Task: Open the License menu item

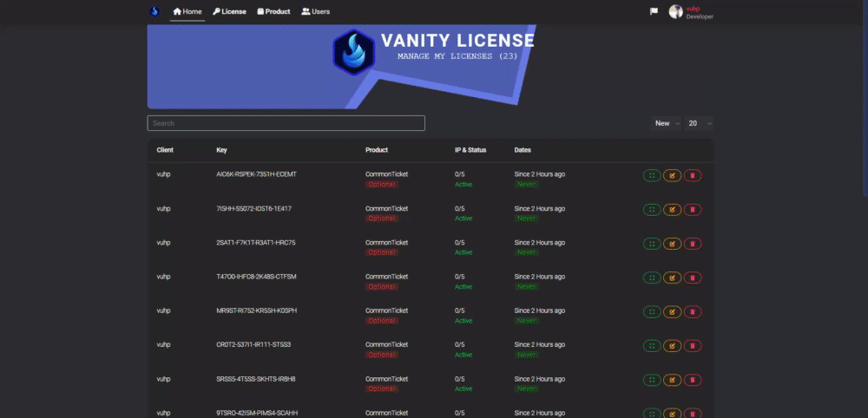Action: click(230, 11)
